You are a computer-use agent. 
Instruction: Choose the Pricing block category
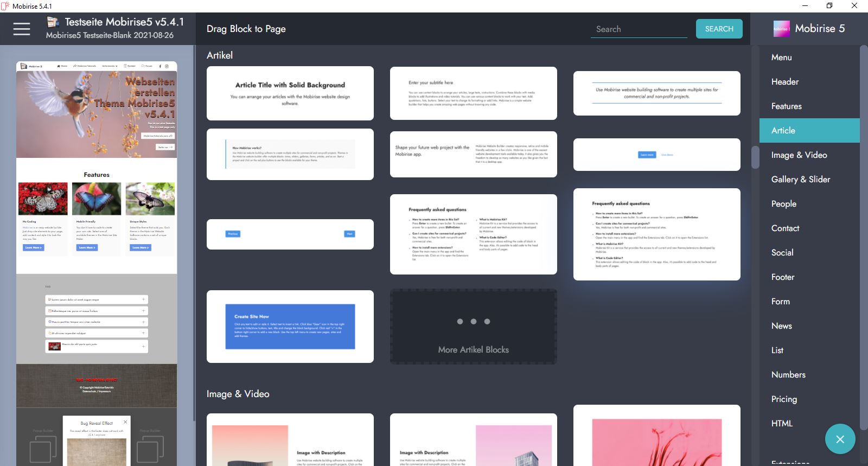[809, 399]
